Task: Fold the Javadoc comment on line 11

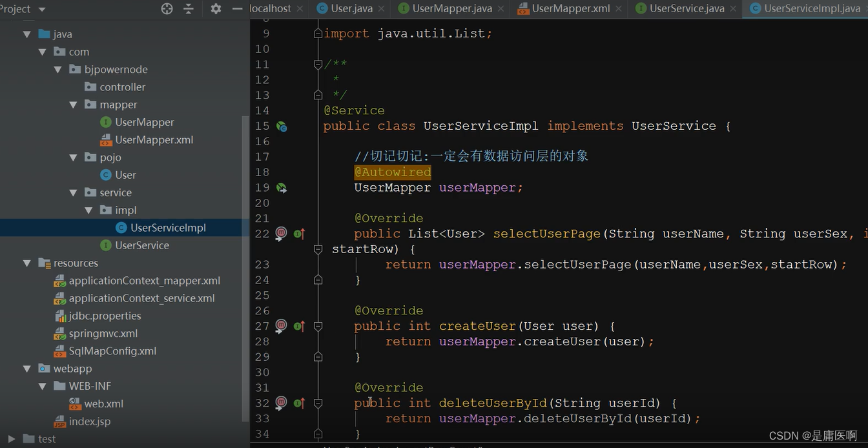Action: click(x=318, y=65)
